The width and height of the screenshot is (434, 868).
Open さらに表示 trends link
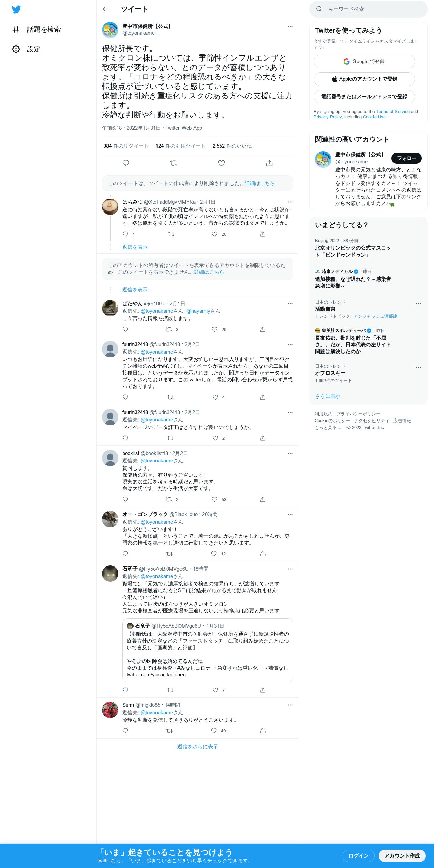[x=328, y=396]
